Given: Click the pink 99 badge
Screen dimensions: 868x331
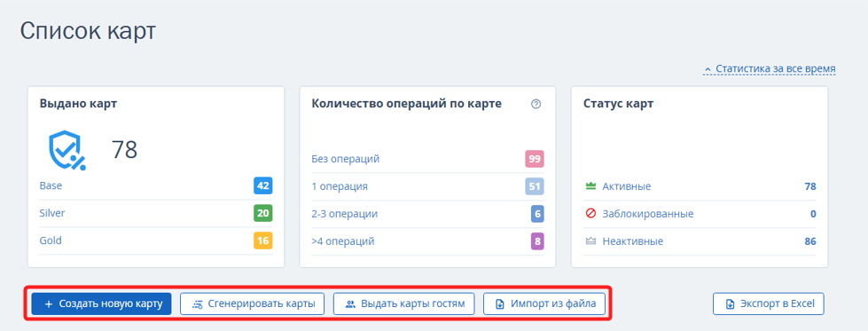Looking at the screenshot, I should (x=535, y=159).
